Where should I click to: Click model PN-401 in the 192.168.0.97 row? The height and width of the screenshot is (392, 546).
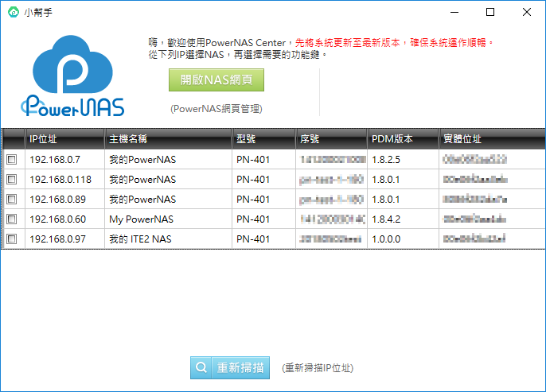point(253,239)
